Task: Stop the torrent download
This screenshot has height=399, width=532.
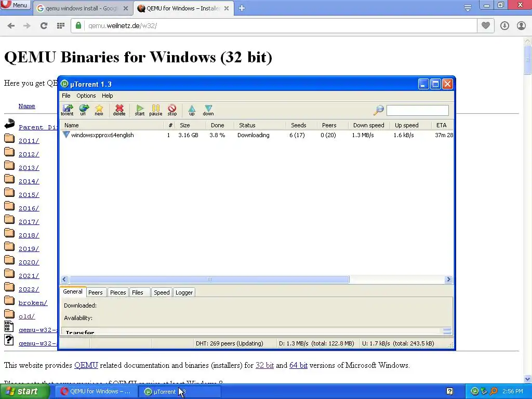Action: 172,110
